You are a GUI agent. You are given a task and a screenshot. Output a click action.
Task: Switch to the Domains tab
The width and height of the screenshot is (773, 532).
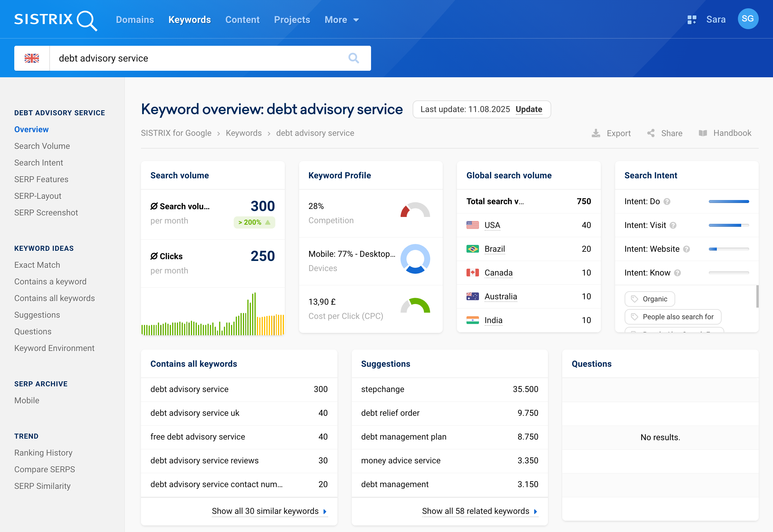pyautogui.click(x=135, y=20)
